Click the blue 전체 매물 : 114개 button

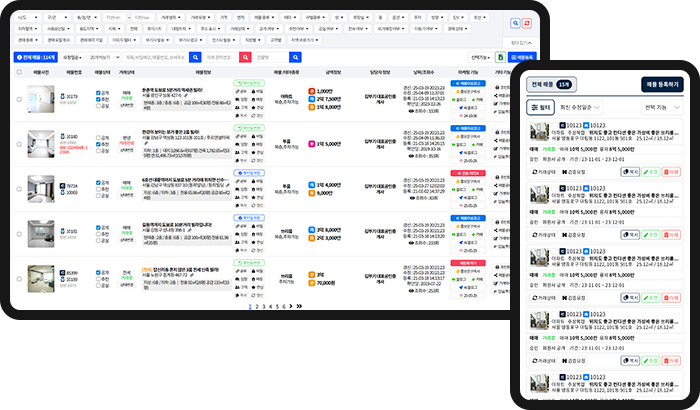[36, 58]
